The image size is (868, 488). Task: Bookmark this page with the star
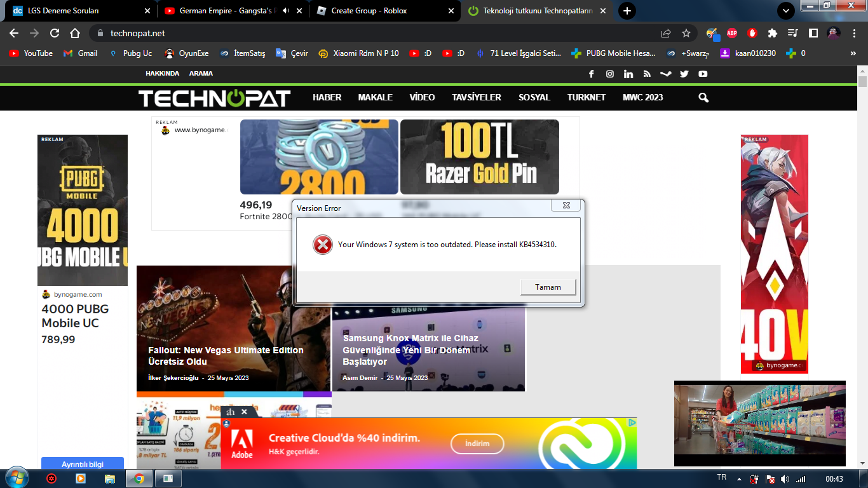click(686, 33)
